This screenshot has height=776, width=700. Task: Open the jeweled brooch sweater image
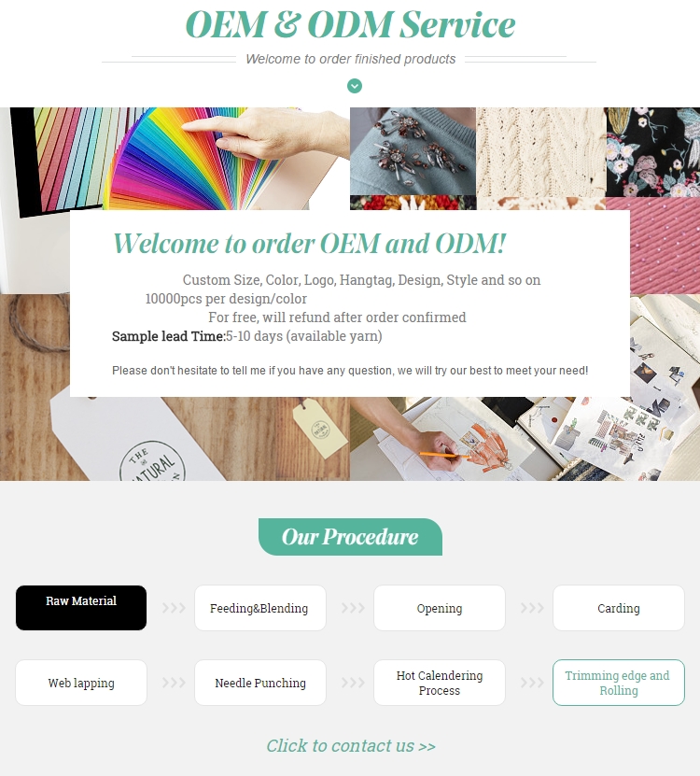(413, 151)
